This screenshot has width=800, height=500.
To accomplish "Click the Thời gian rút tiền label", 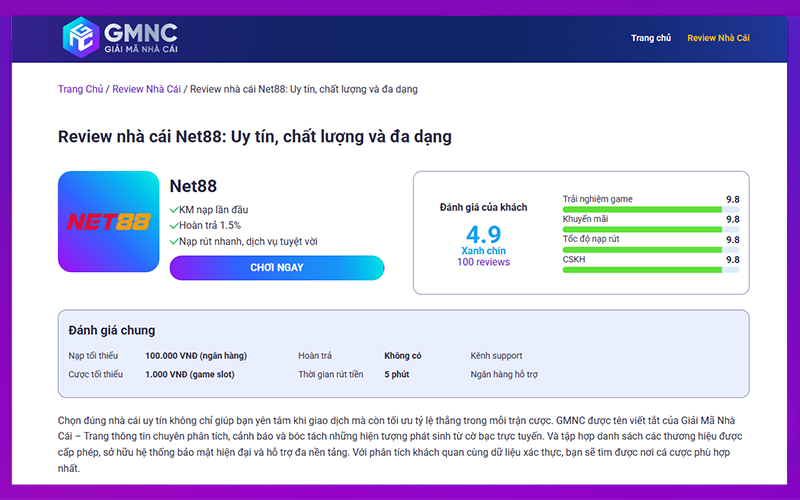I will 331,374.
